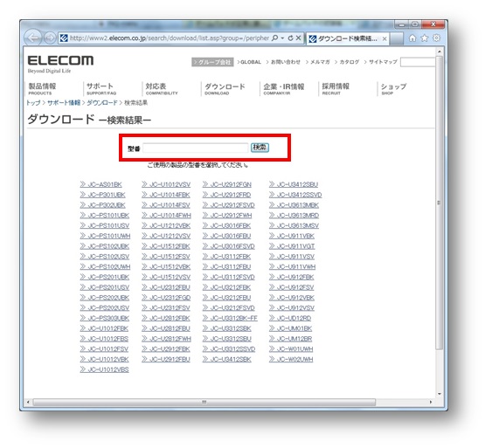Click the 検索 search button
Viewport: 485px width, 448px height.
(260, 148)
